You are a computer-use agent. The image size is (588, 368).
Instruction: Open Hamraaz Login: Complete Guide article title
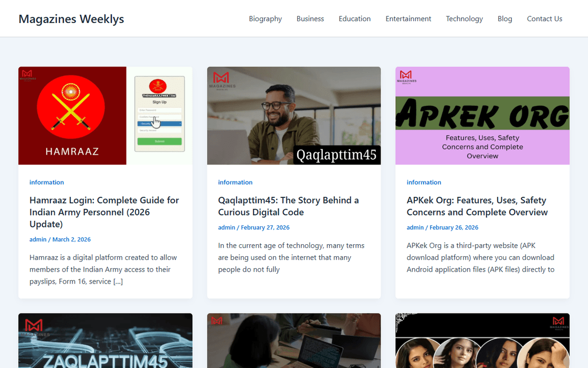point(104,212)
